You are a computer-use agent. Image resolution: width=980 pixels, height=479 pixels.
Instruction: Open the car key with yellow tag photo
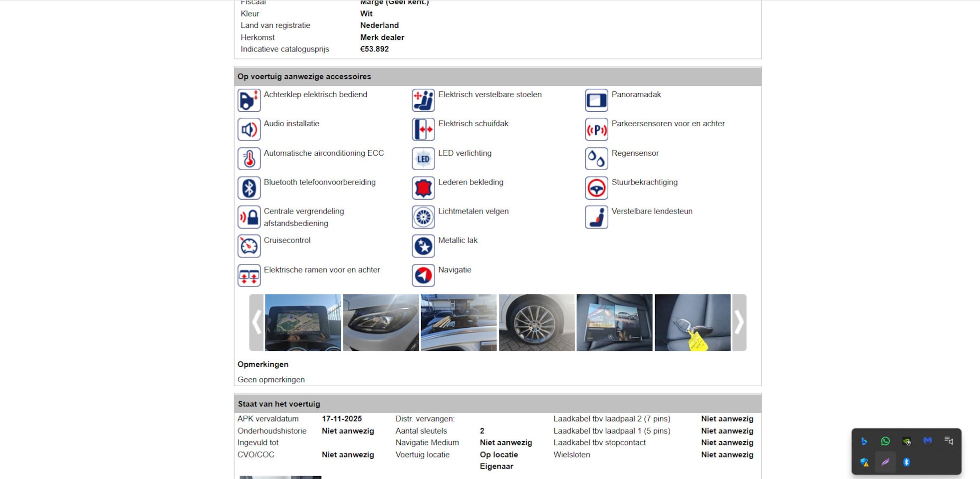click(692, 323)
